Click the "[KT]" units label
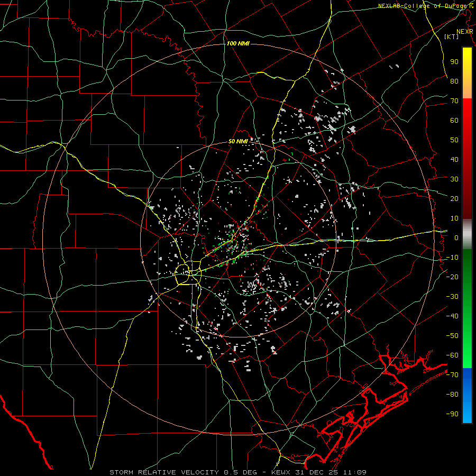This screenshot has height=476, width=476. tap(452, 36)
